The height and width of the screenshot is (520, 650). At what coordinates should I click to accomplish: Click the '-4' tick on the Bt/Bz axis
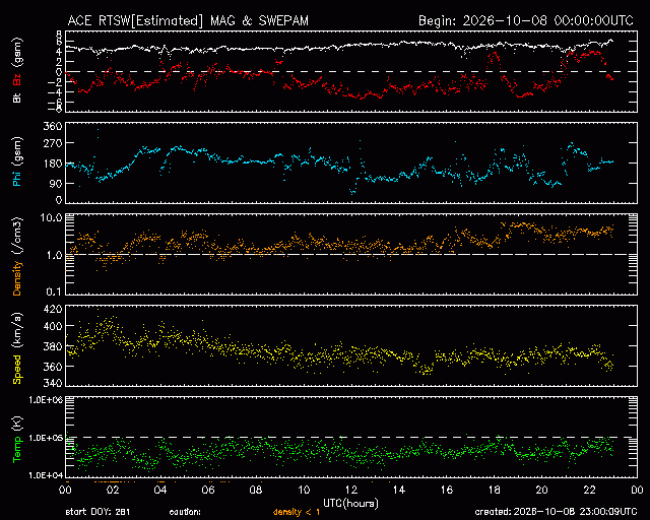tap(55, 92)
